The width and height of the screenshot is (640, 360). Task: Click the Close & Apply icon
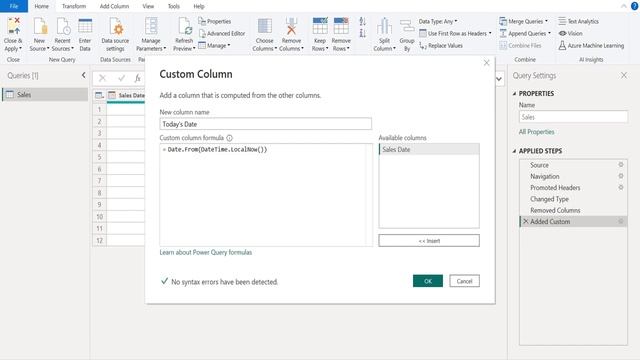(x=13, y=27)
